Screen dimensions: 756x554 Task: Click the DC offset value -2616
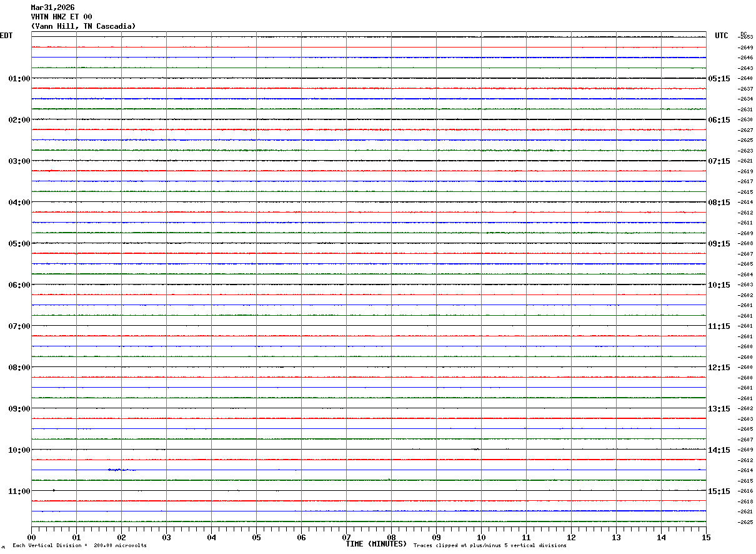pos(745,491)
